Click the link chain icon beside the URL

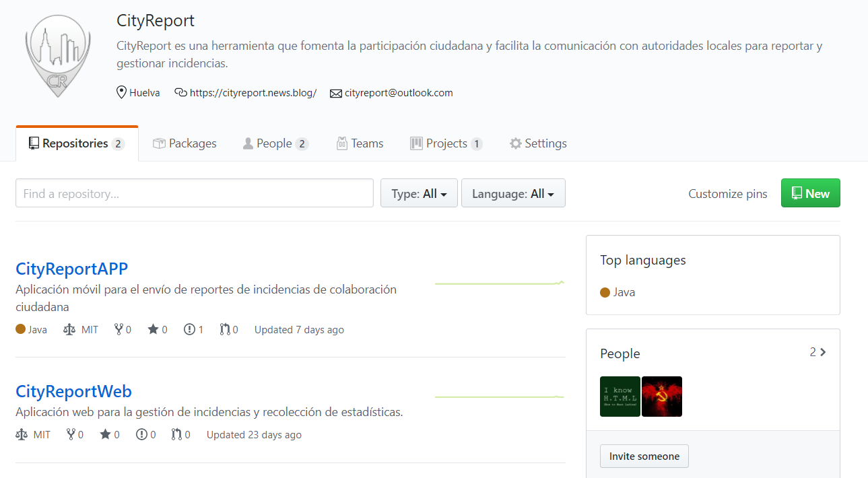pos(180,92)
